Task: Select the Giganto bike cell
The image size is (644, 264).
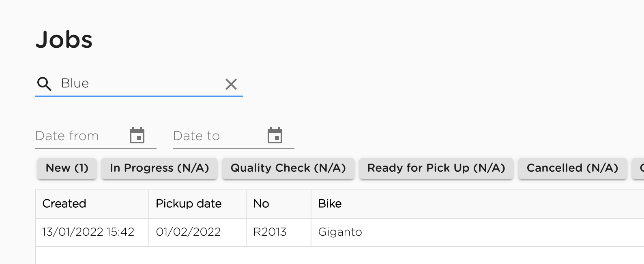Action: pyautogui.click(x=340, y=232)
